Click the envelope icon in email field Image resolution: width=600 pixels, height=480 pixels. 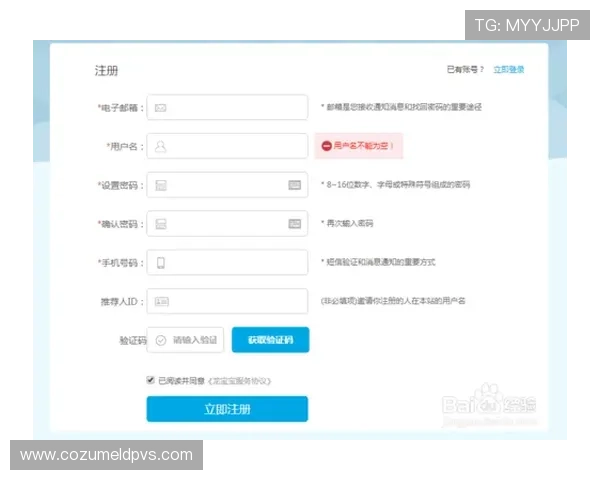point(160,107)
